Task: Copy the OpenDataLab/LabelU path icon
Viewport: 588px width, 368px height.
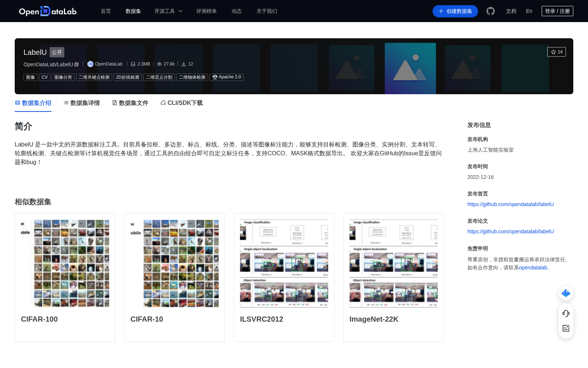Action: point(76,64)
